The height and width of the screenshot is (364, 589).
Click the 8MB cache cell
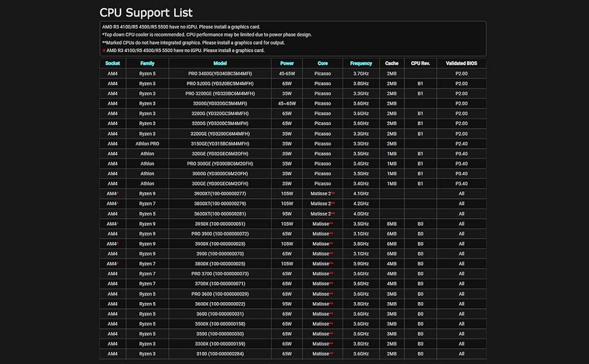click(x=392, y=224)
